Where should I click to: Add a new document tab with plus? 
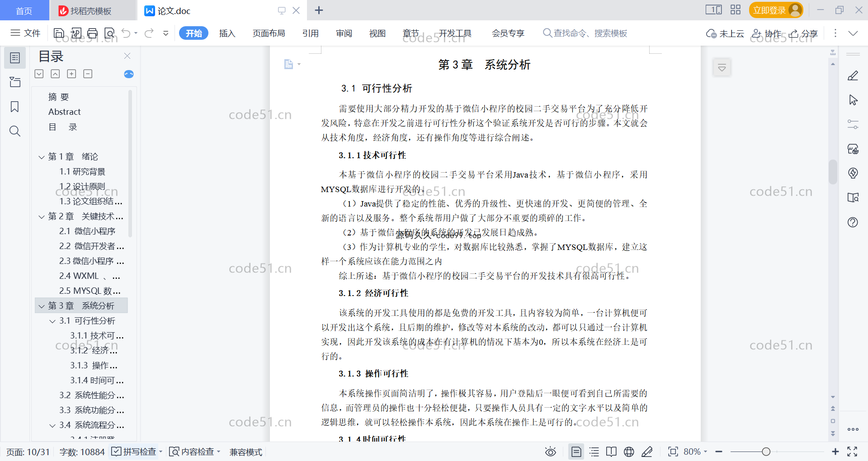(x=319, y=10)
